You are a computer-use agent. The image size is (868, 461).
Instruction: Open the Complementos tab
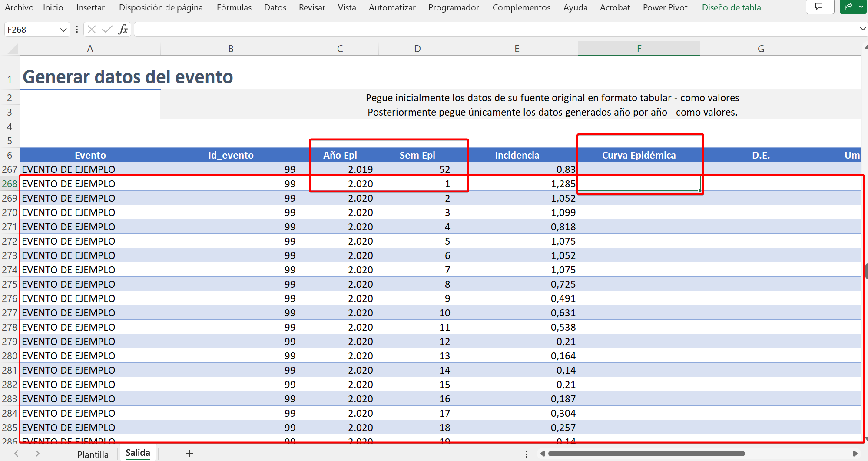pyautogui.click(x=521, y=7)
